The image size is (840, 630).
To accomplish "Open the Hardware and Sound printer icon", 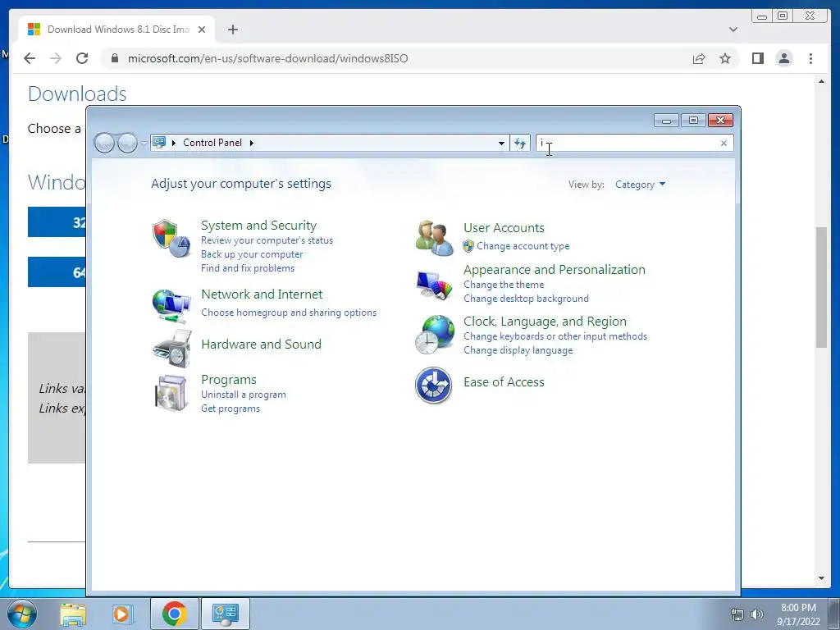I will [172, 349].
